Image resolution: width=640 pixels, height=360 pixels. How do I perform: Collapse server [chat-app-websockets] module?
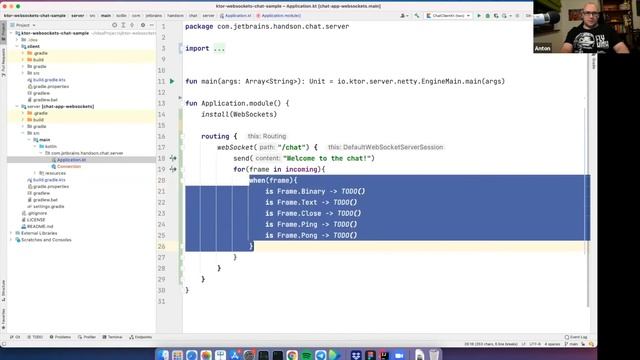pos(17,107)
